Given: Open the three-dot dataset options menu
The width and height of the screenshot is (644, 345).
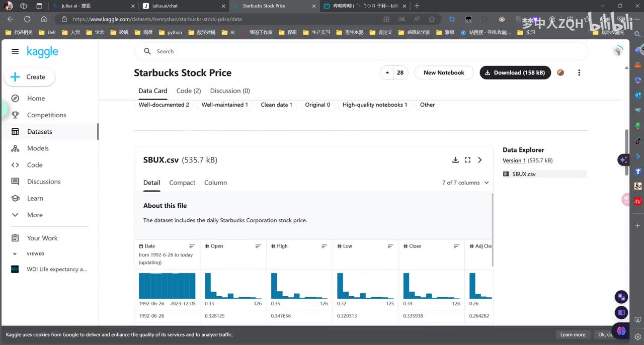Looking at the screenshot, I should (579, 73).
